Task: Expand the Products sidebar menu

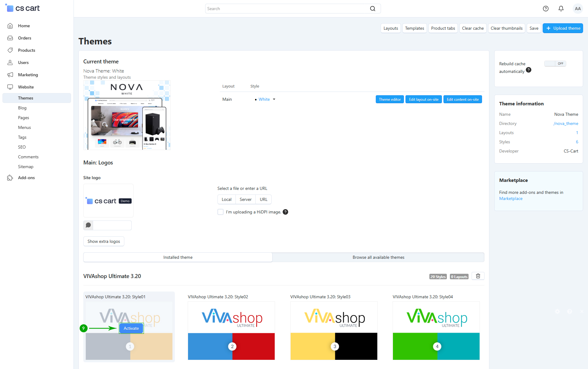Action: 27,50
